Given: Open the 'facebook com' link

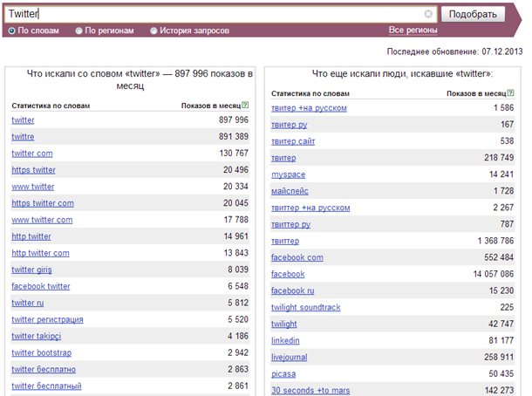Looking at the screenshot, I should click(297, 258).
